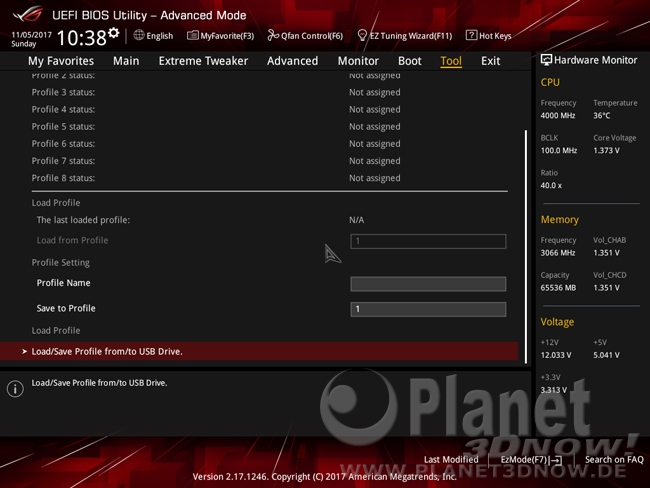Click the Save to Profile label
This screenshot has height=488, width=650.
tap(66, 308)
